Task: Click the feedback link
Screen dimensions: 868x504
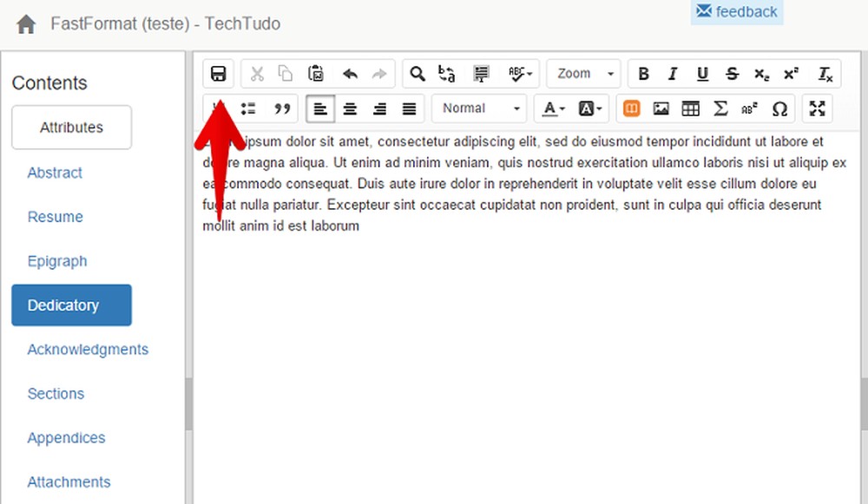Action: point(737,11)
